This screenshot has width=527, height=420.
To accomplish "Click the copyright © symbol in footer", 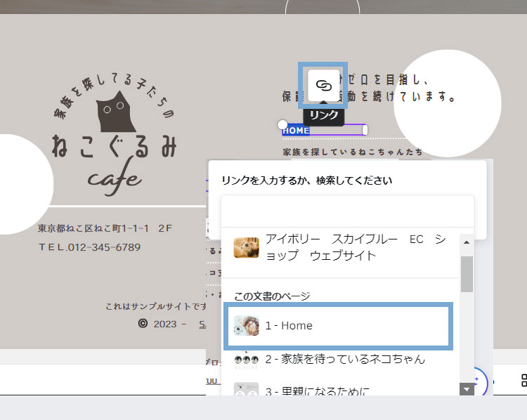I will coord(143,324).
